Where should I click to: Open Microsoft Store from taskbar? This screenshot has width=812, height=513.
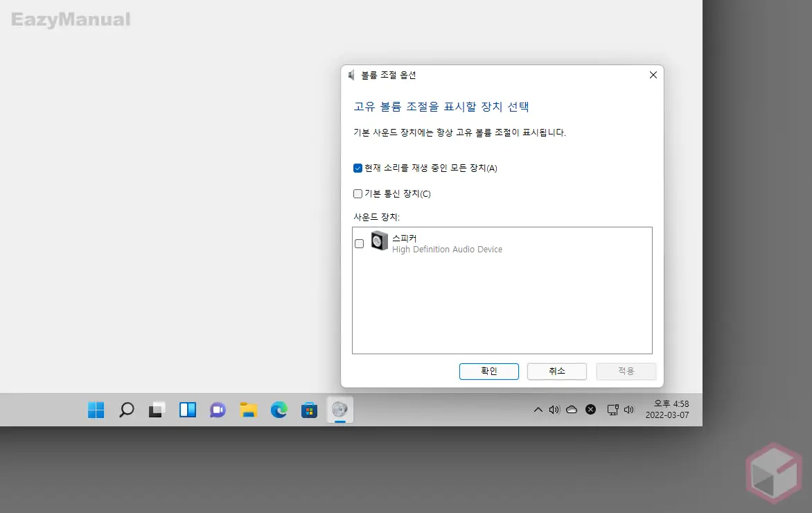point(309,410)
